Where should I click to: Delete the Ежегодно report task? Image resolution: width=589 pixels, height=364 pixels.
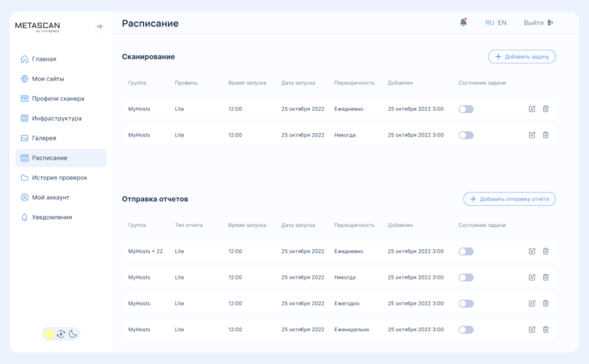546,303
